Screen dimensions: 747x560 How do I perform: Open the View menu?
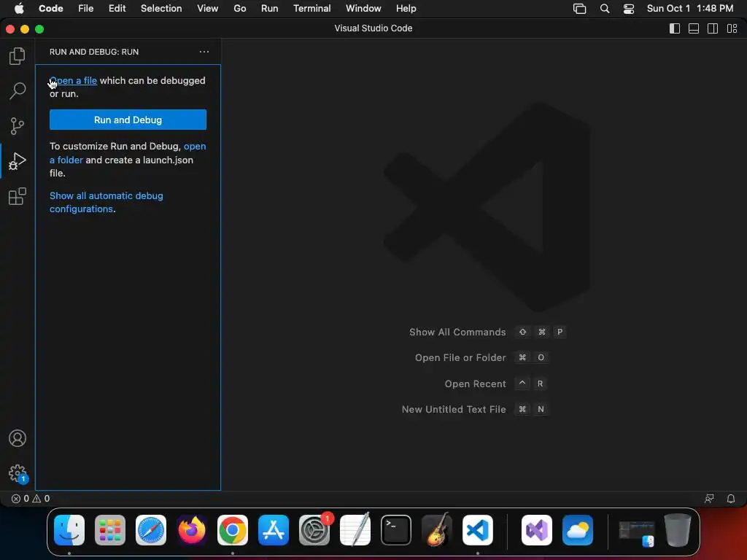tap(208, 9)
